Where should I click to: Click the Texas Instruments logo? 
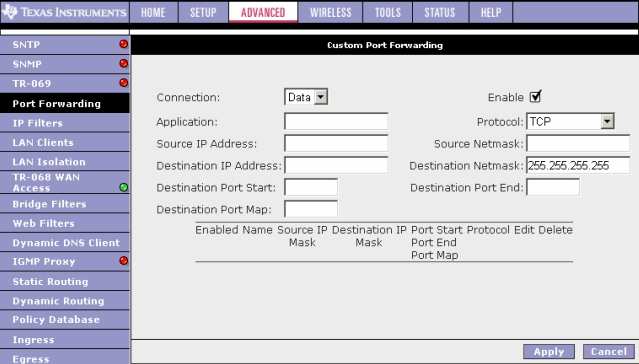64,12
